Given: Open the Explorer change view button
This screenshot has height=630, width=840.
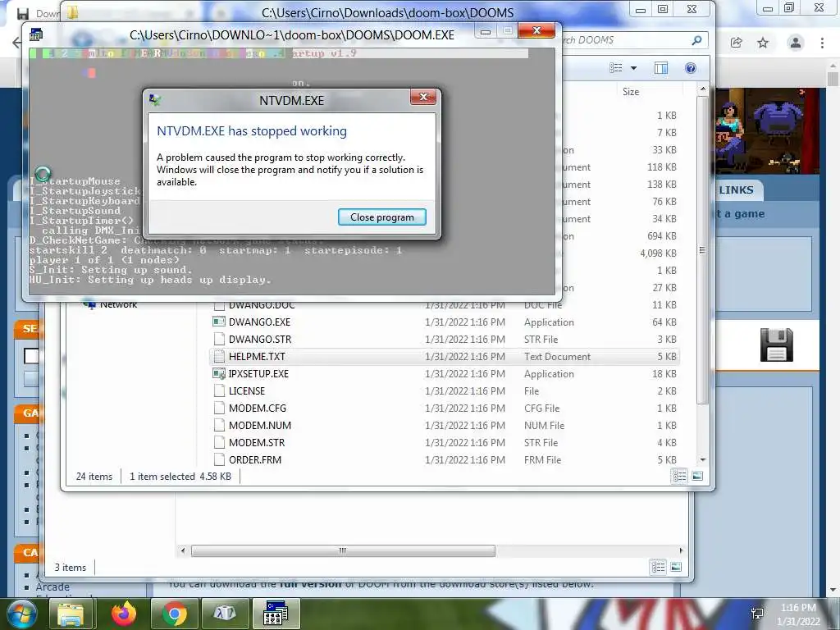Looking at the screenshot, I should coord(616,68).
